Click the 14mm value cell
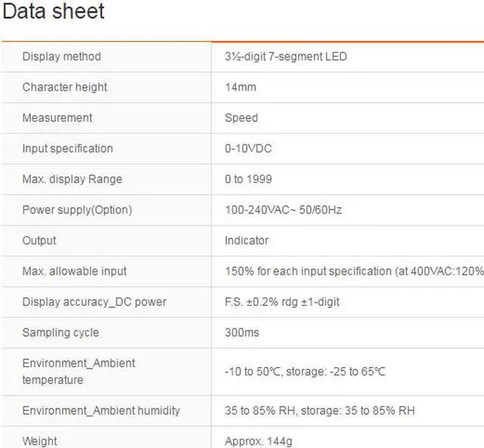This screenshot has height=448, width=484. coord(240,87)
